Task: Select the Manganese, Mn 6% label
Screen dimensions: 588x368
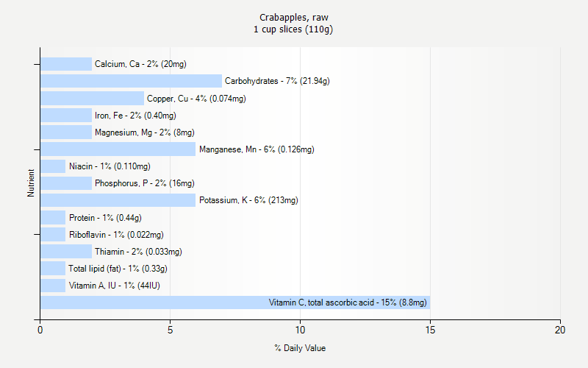Action: click(x=257, y=149)
